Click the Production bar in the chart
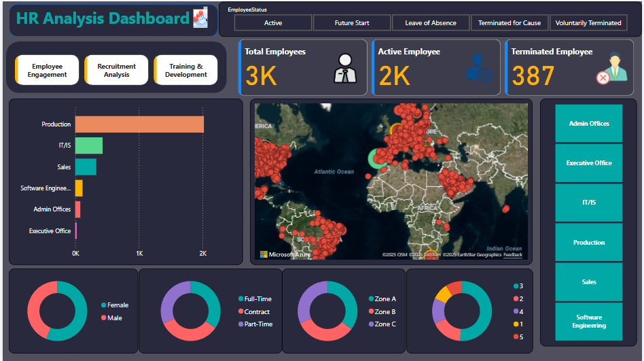This screenshot has width=644, height=361. (x=139, y=124)
